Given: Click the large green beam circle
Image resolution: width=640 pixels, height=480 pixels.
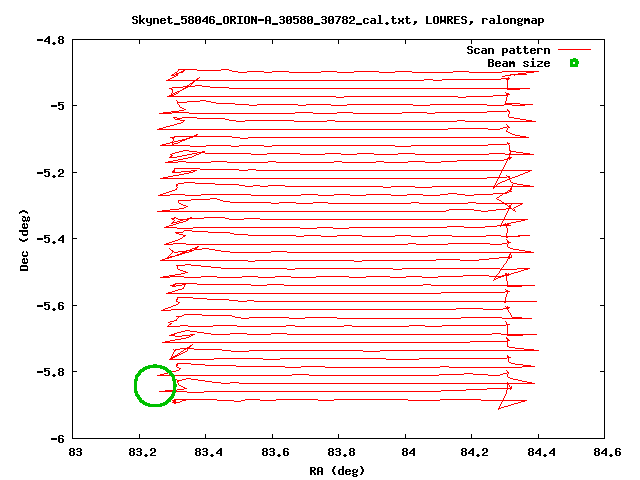Looking at the screenshot, I should (155, 385).
